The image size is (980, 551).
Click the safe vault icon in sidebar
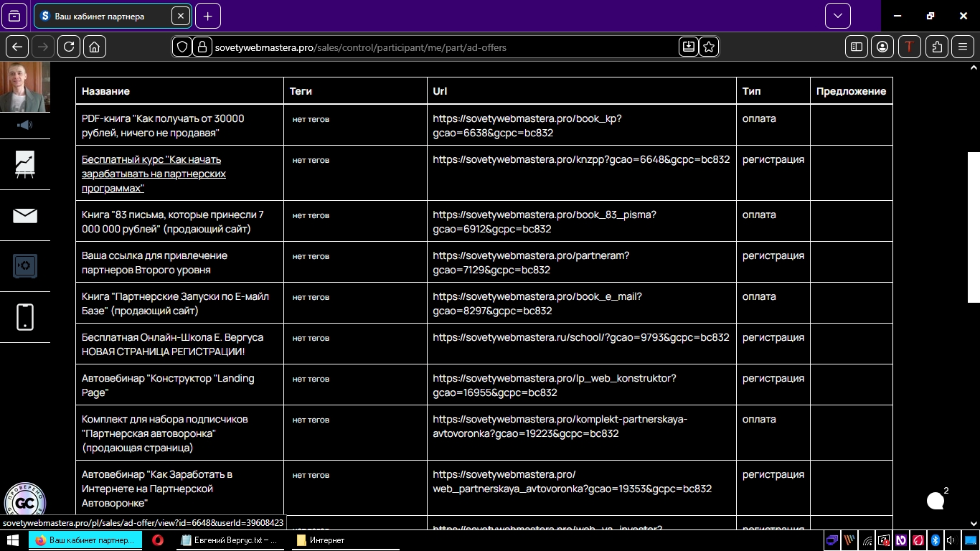click(25, 266)
